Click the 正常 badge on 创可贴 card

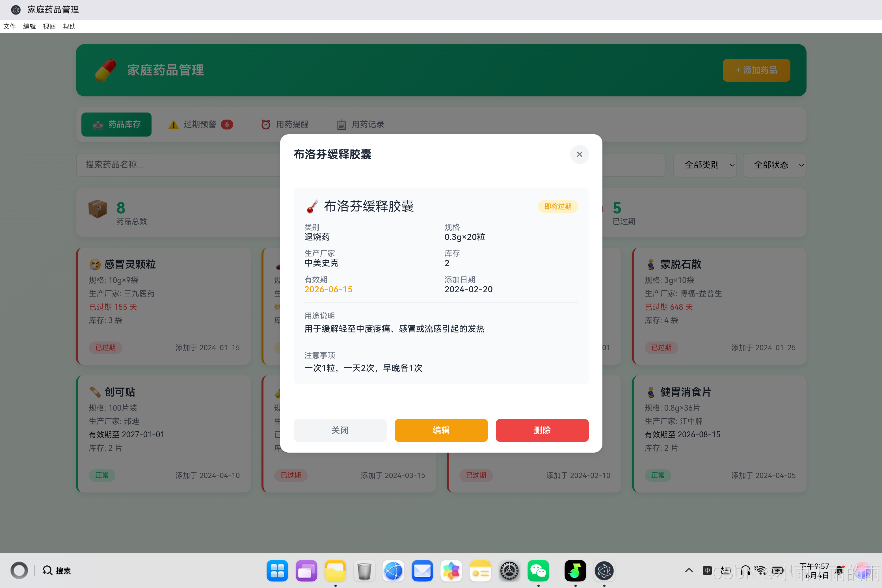coord(101,475)
